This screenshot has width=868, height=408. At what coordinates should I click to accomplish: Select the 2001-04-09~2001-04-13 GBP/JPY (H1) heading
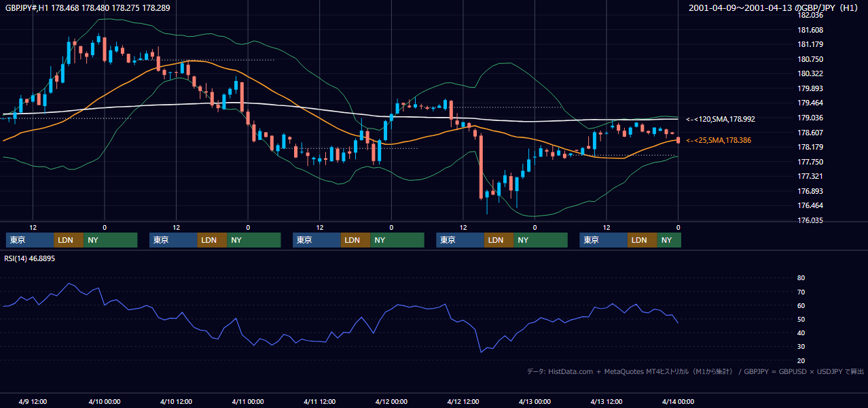(774, 8)
